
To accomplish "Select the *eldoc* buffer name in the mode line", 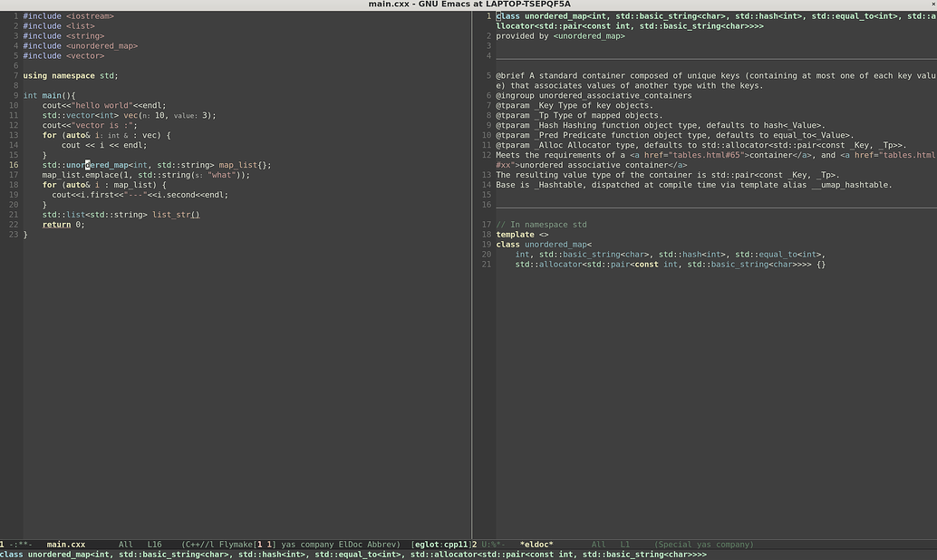I will click(536, 545).
